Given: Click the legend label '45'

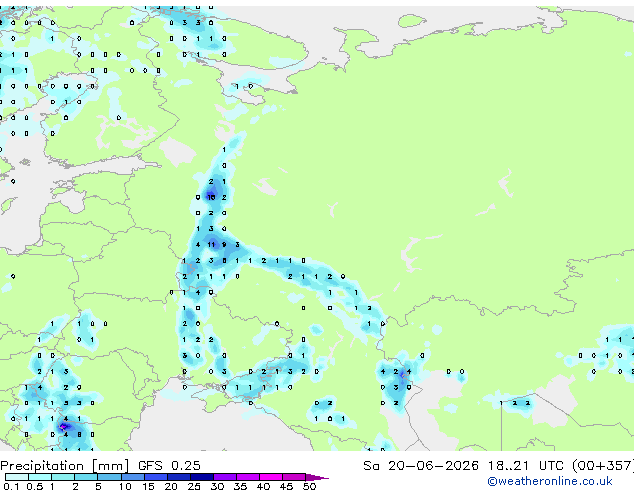Looking at the screenshot, I should (x=286, y=486).
